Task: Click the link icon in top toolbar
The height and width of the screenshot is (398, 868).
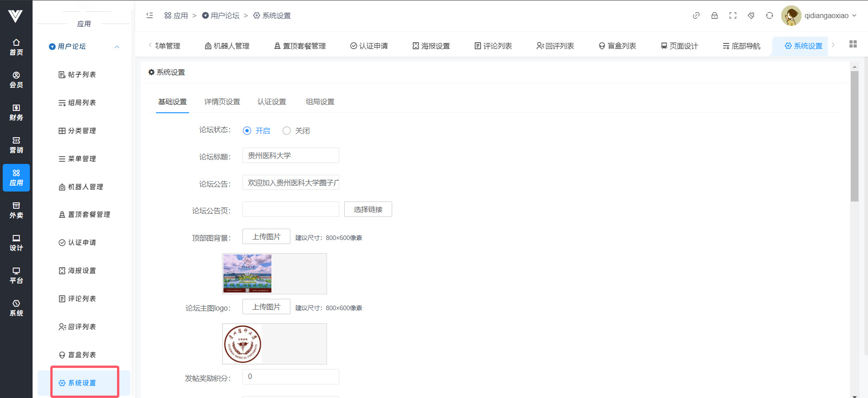Action: point(696,15)
